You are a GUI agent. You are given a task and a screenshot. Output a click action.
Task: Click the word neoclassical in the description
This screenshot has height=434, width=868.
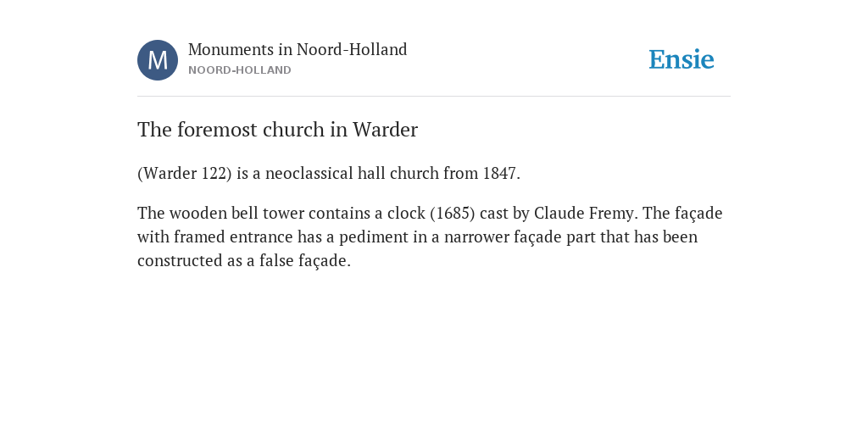click(x=309, y=173)
